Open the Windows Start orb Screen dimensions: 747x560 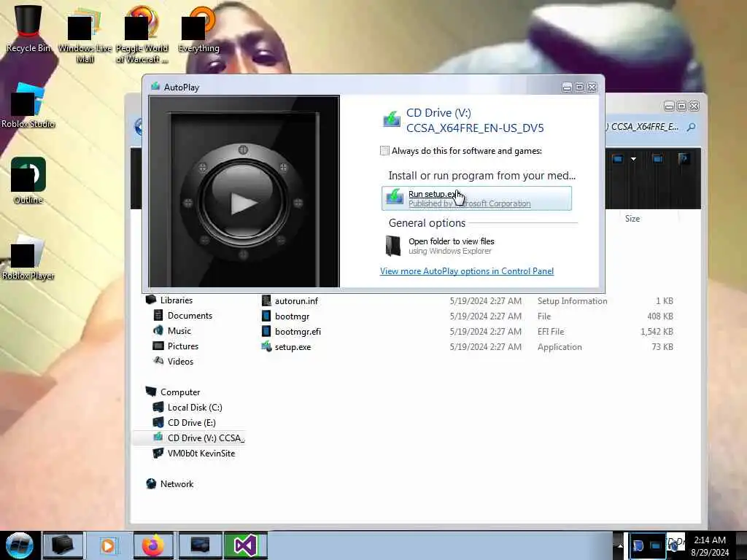20,545
